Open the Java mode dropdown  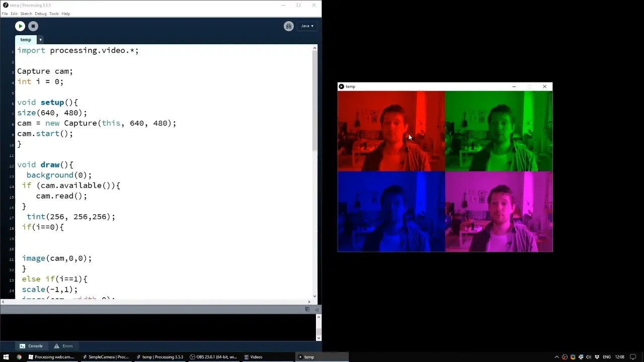point(306,26)
